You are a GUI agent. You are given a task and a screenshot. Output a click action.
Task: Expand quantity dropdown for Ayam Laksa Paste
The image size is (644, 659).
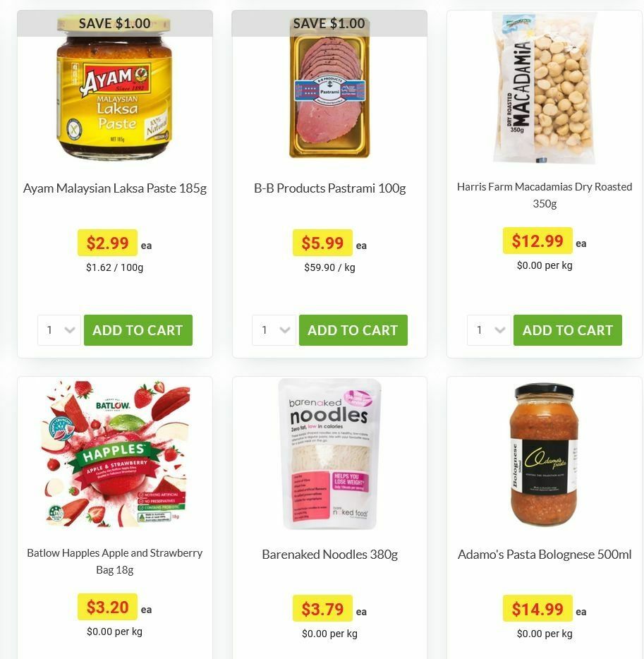(x=59, y=330)
